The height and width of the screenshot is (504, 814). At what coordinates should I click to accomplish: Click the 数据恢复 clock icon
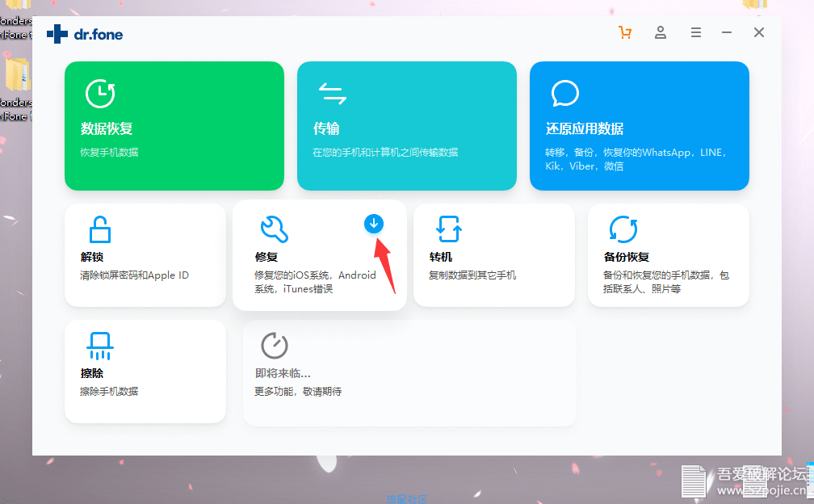point(100,94)
